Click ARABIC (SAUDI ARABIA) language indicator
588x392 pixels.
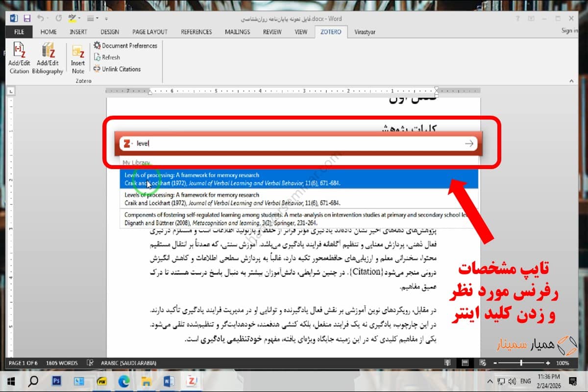128,363
